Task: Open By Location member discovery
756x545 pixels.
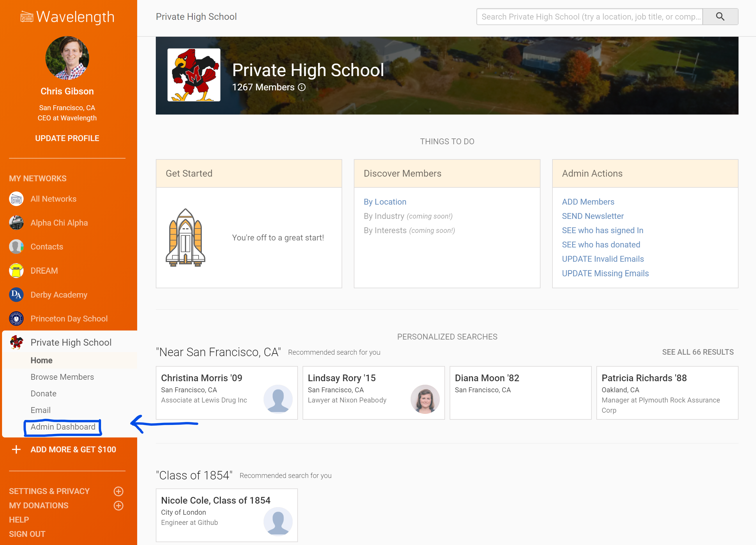Action: [x=385, y=202]
